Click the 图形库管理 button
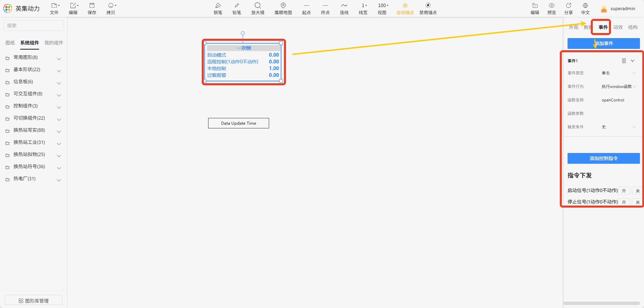644x308 pixels. pyautogui.click(x=34, y=300)
